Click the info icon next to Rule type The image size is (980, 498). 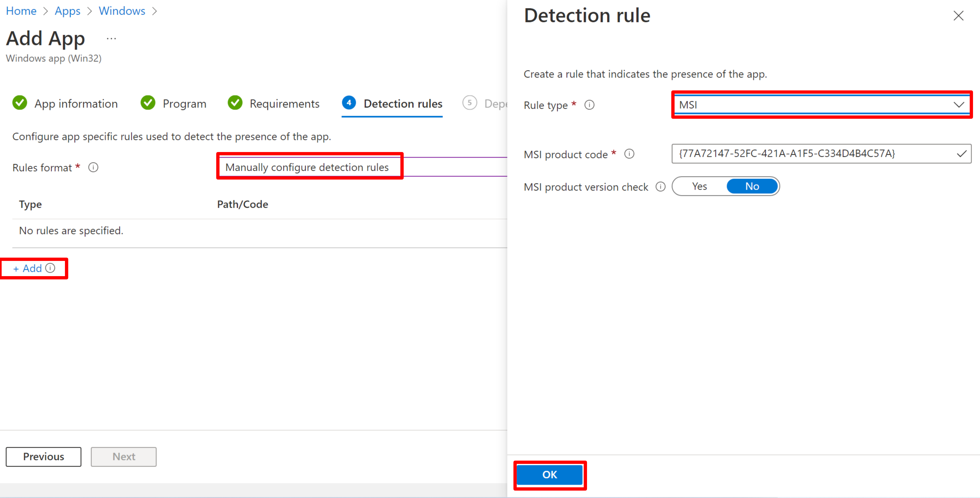[x=589, y=105]
